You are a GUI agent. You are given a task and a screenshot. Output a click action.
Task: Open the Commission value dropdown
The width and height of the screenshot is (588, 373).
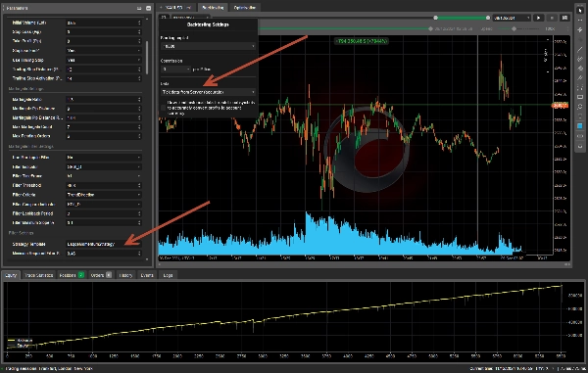pyautogui.click(x=175, y=70)
